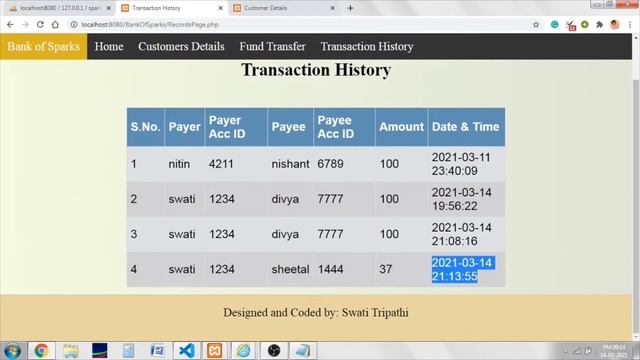This screenshot has height=360, width=640.
Task: Open Transaction History in the navbar
Action: 367,47
